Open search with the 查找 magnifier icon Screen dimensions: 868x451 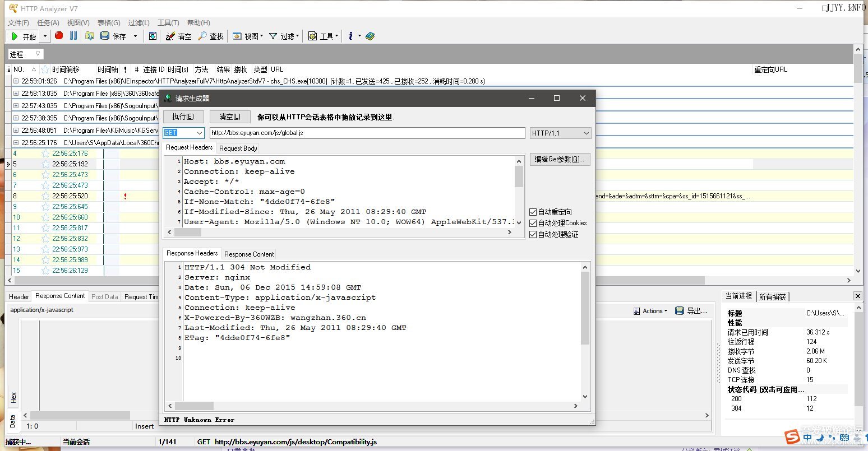[x=205, y=35]
